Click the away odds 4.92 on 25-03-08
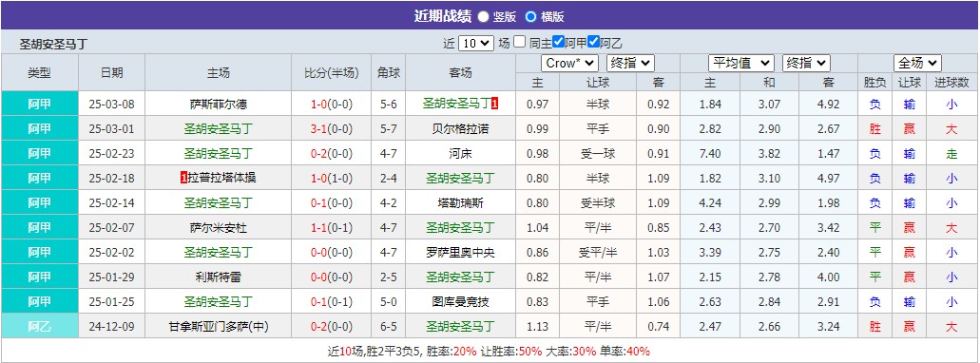Image resolution: width=980 pixels, height=363 pixels. (828, 105)
